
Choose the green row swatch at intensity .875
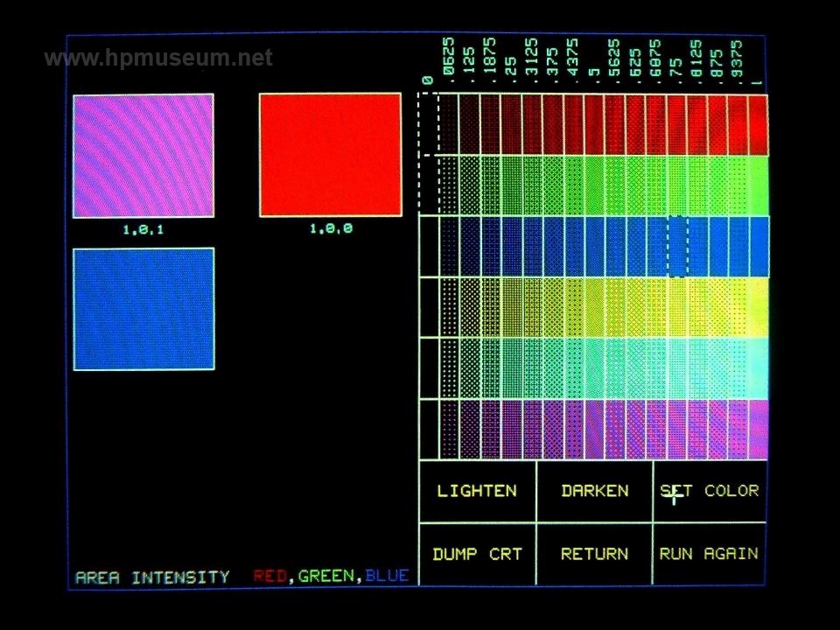click(x=717, y=185)
